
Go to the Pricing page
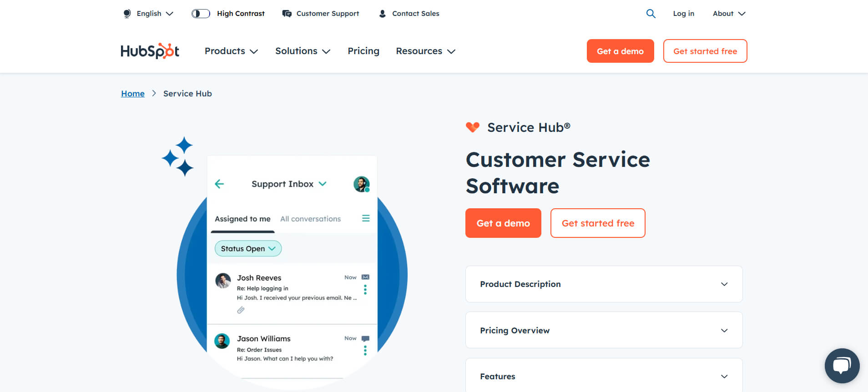click(363, 51)
